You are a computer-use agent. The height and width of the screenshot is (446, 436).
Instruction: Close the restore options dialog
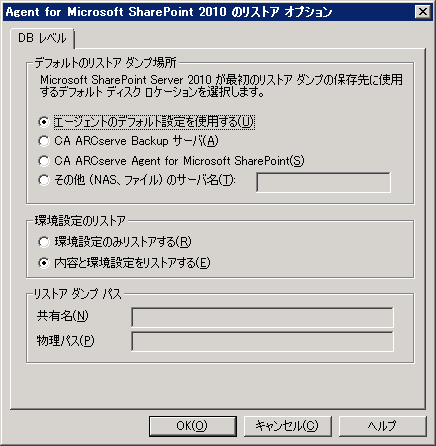pyautogui.click(x=423, y=12)
